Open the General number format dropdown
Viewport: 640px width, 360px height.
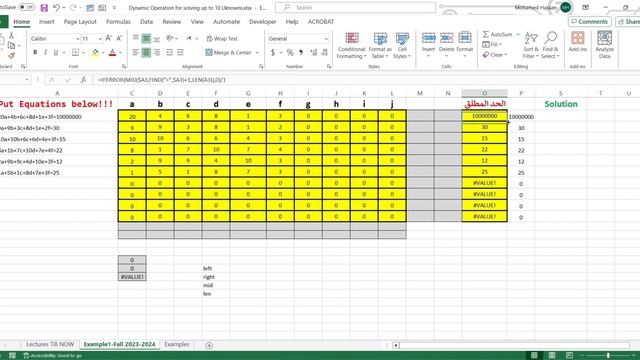[326, 39]
